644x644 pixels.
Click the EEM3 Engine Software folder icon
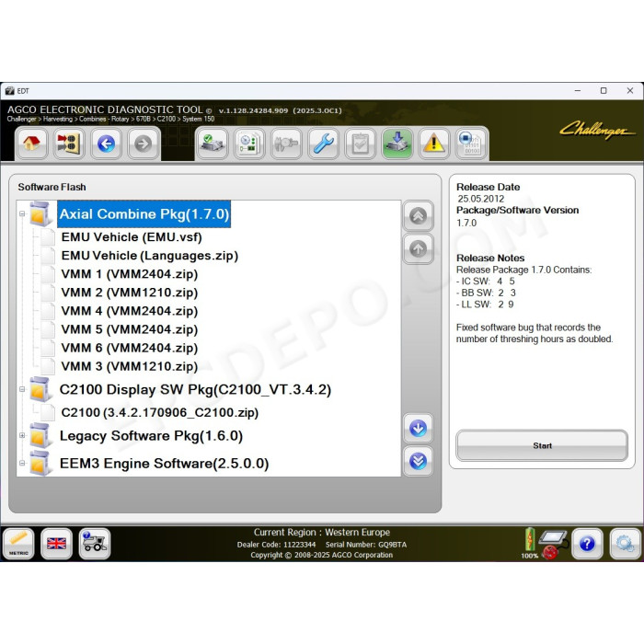tap(41, 463)
